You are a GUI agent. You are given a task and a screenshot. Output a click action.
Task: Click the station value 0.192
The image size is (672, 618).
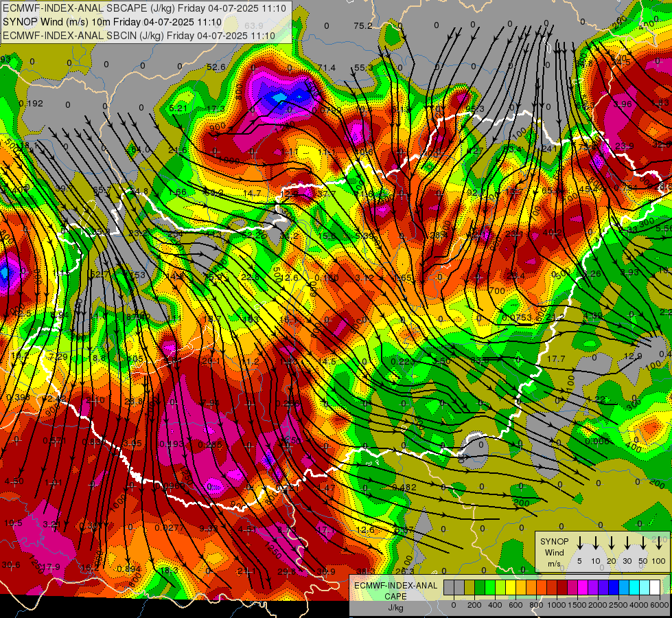31,104
